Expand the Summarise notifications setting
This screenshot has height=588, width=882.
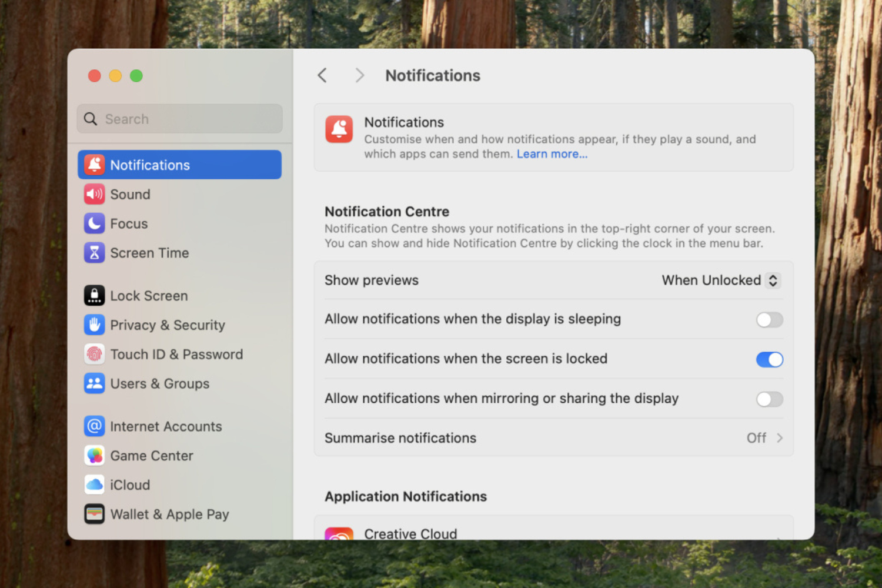764,438
